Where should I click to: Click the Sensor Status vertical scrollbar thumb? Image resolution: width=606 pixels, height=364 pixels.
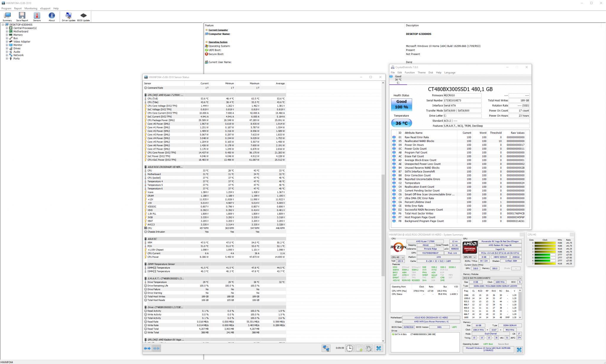pos(383,225)
